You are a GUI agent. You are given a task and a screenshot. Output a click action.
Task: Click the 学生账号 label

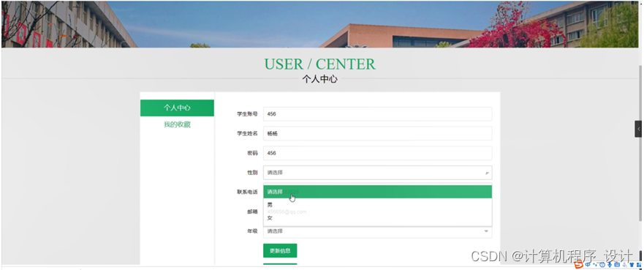pyautogui.click(x=247, y=114)
